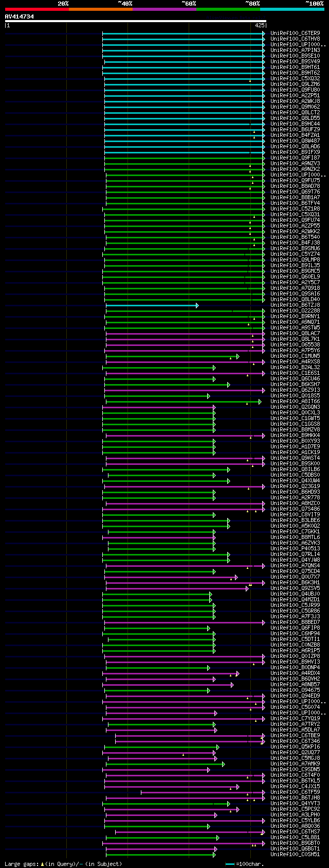Select the UniRef100_Q8LAC7 label
The height and width of the screenshot is (868, 329).
coord(295,334)
